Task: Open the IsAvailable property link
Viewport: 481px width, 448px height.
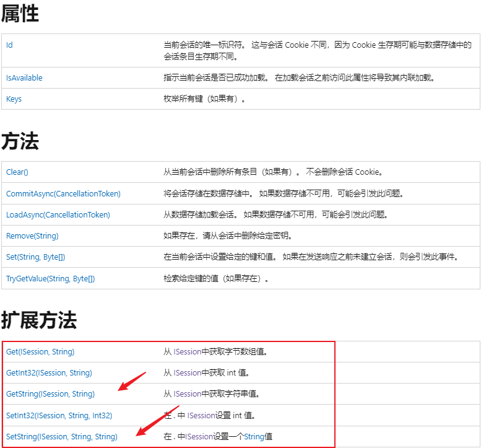Action: click(24, 78)
